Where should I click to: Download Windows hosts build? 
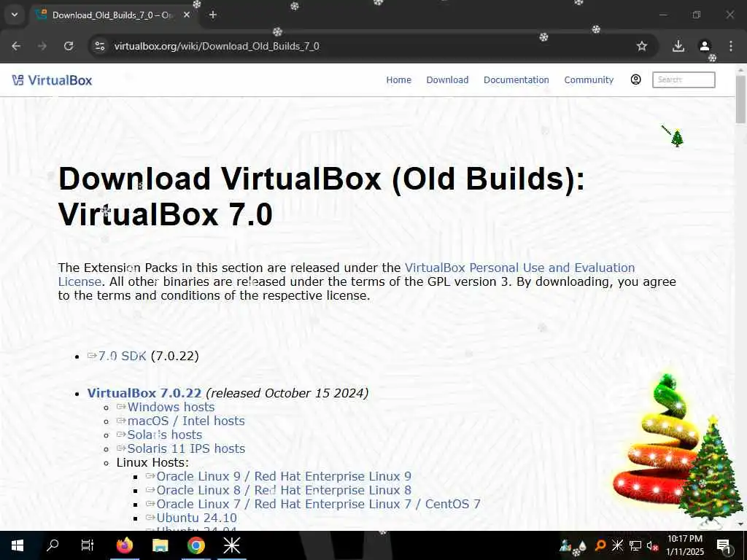tap(171, 407)
